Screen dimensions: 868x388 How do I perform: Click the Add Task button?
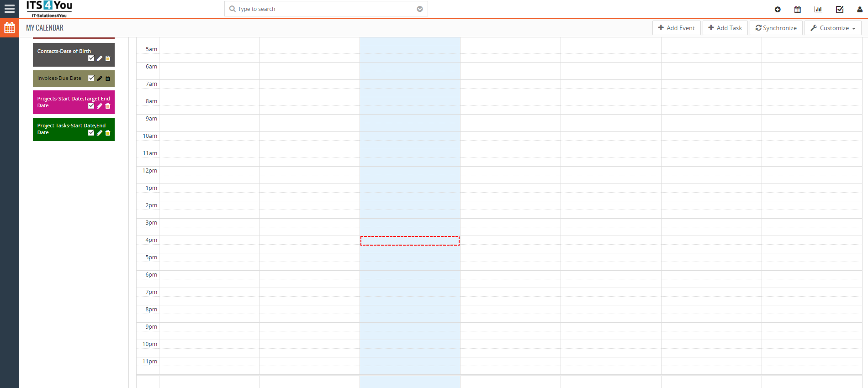point(725,28)
